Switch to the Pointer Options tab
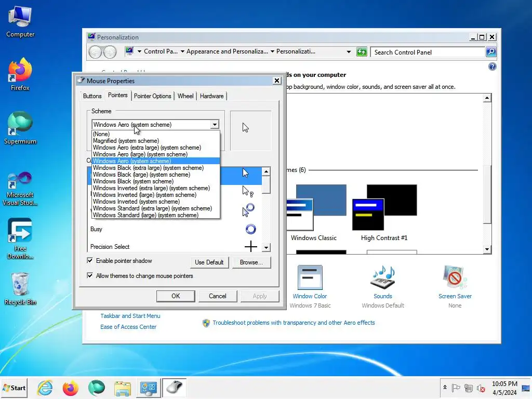The height and width of the screenshot is (399, 532). (x=152, y=96)
